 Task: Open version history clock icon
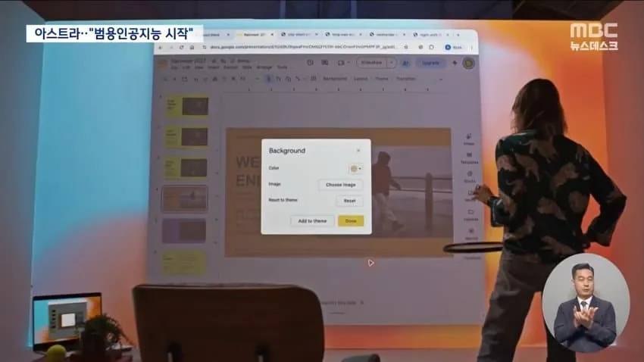point(310,63)
